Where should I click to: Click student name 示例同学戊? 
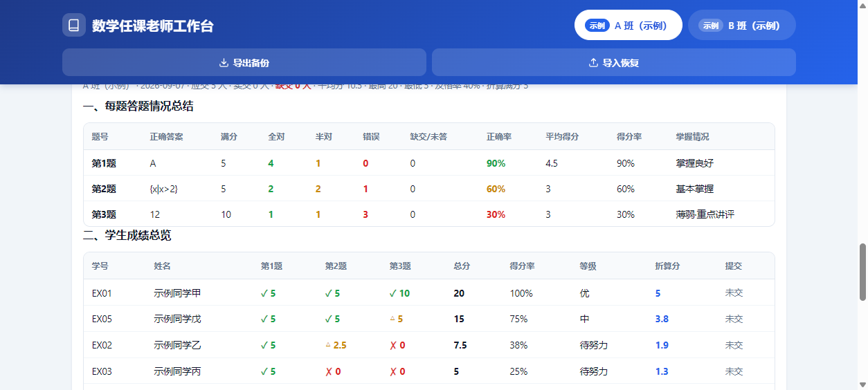pos(177,319)
